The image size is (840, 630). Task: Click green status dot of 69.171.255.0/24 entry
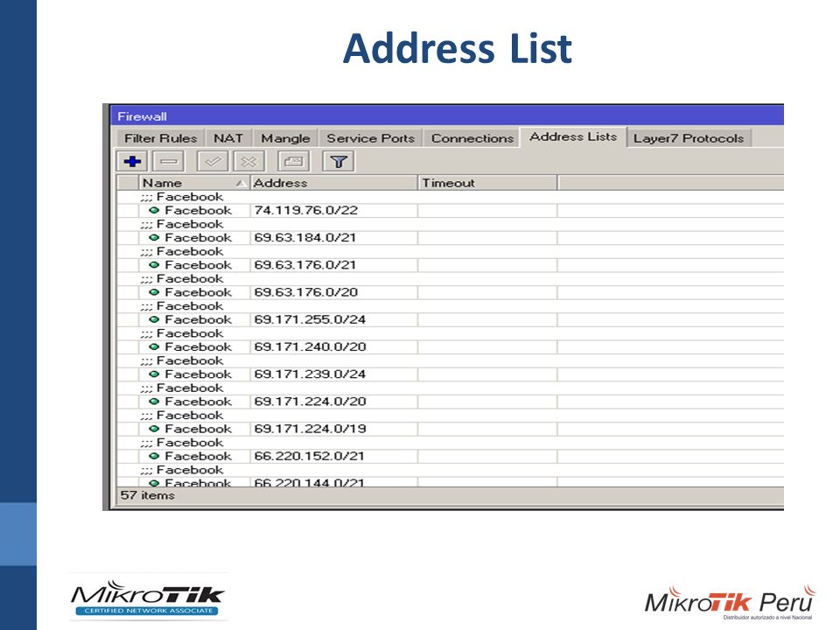coord(154,320)
